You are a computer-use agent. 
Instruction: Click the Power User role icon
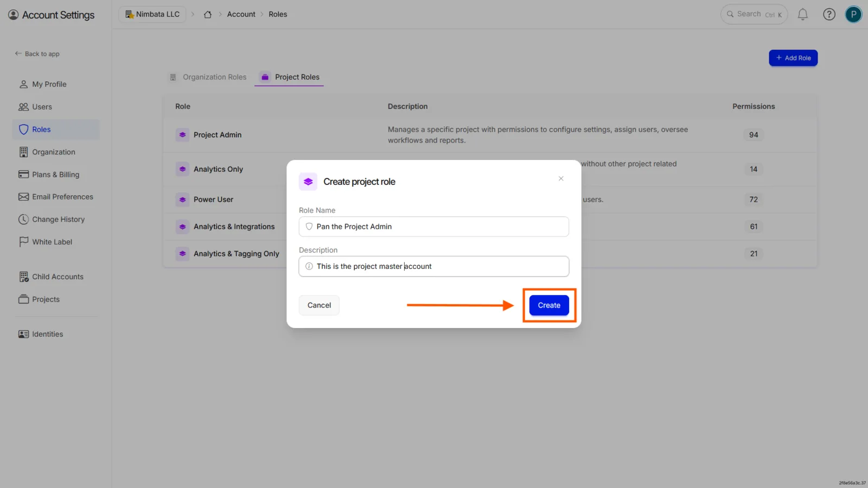(182, 200)
